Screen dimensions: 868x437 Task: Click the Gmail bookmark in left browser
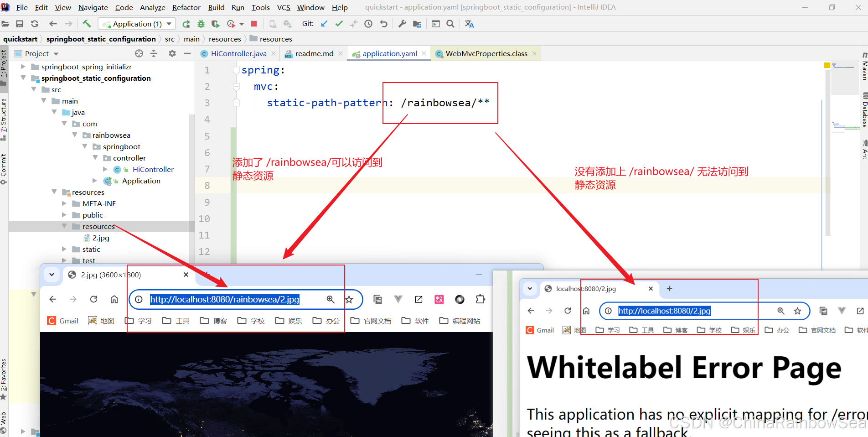click(63, 321)
